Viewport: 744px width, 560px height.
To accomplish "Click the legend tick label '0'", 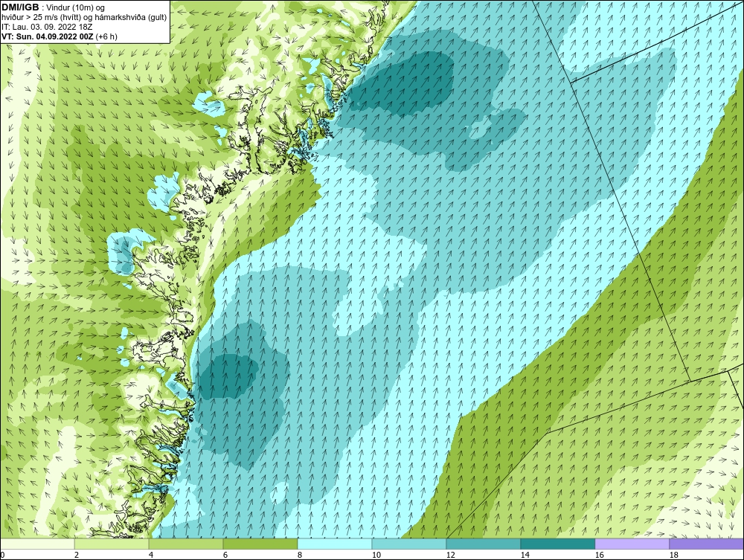I will 2,555.
